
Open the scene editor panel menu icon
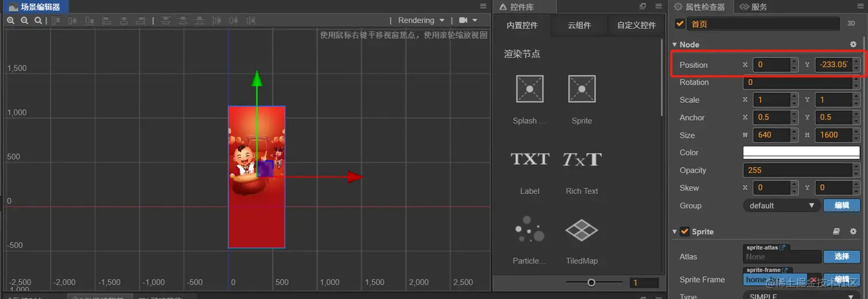[x=483, y=6]
